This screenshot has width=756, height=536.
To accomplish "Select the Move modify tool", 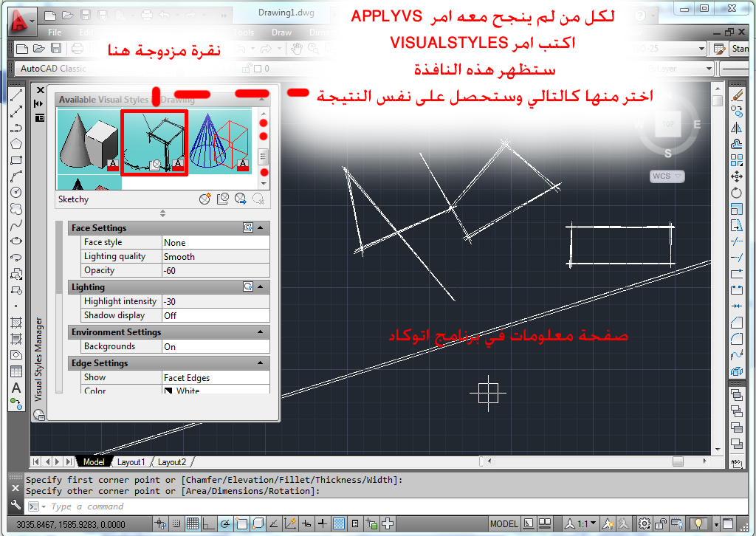I will tap(737, 176).
